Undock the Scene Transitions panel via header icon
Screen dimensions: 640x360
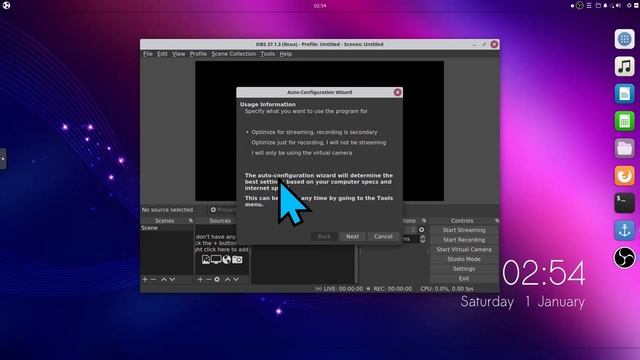pos(424,221)
